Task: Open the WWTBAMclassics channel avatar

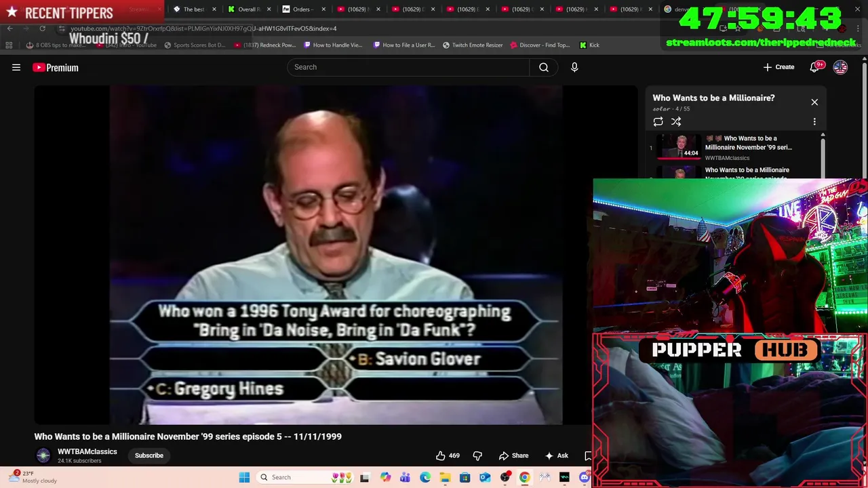Action: 43,455
